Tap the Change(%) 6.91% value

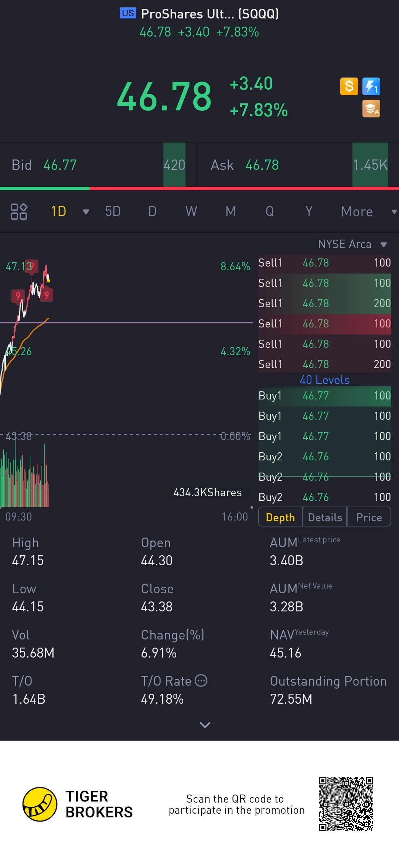tap(159, 653)
